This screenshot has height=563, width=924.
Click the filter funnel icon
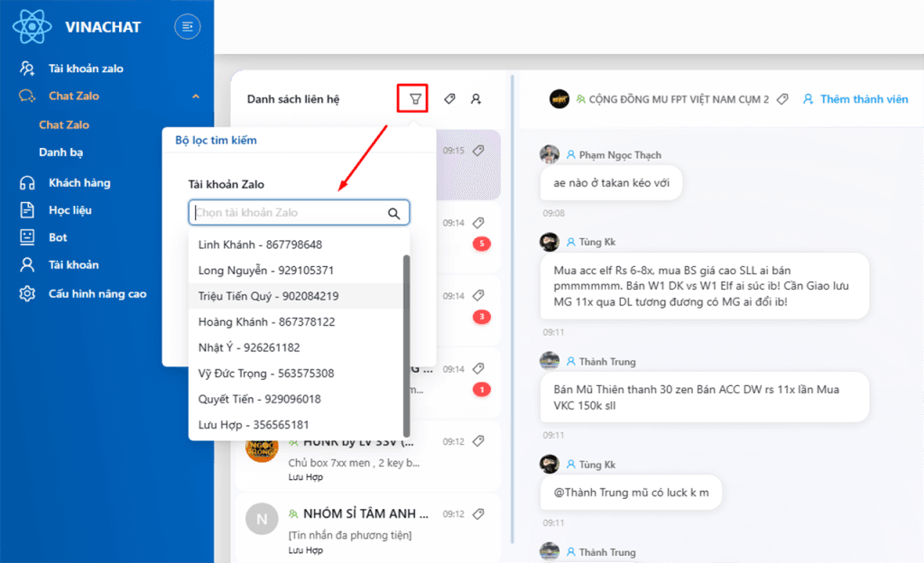point(414,99)
